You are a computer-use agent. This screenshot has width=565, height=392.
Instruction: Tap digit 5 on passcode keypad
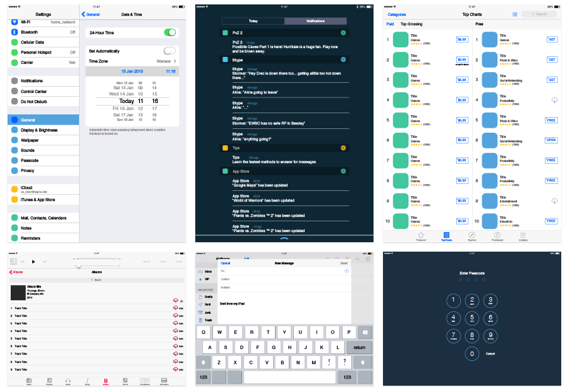coord(471,318)
